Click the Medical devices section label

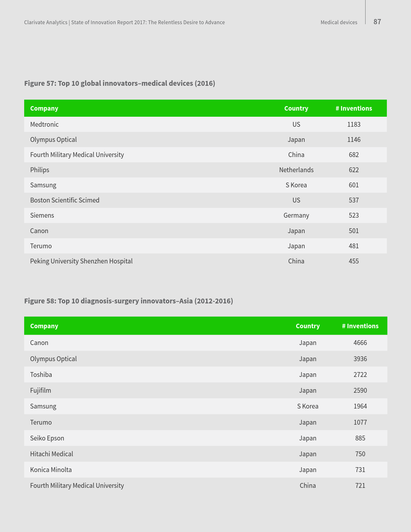(339, 23)
